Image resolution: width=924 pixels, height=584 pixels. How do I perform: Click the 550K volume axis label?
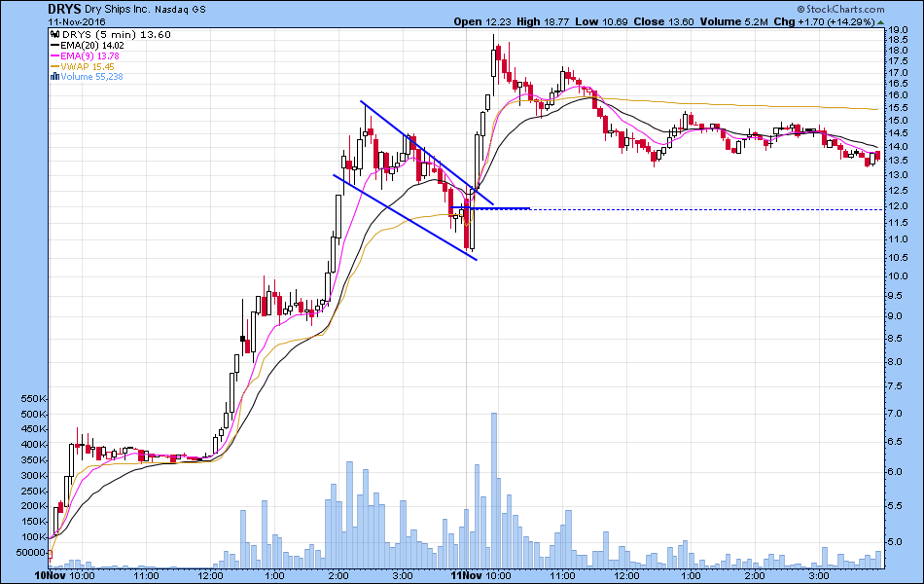tap(34, 399)
